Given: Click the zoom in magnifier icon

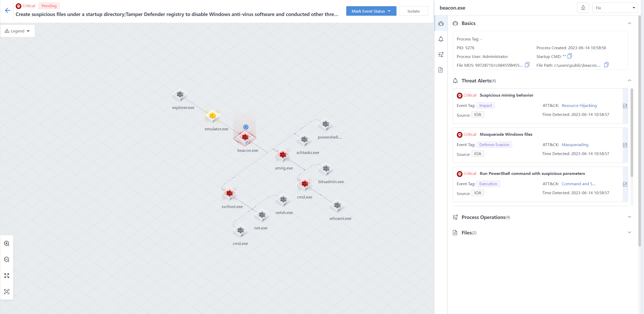Looking at the screenshot, I should (x=7, y=243).
